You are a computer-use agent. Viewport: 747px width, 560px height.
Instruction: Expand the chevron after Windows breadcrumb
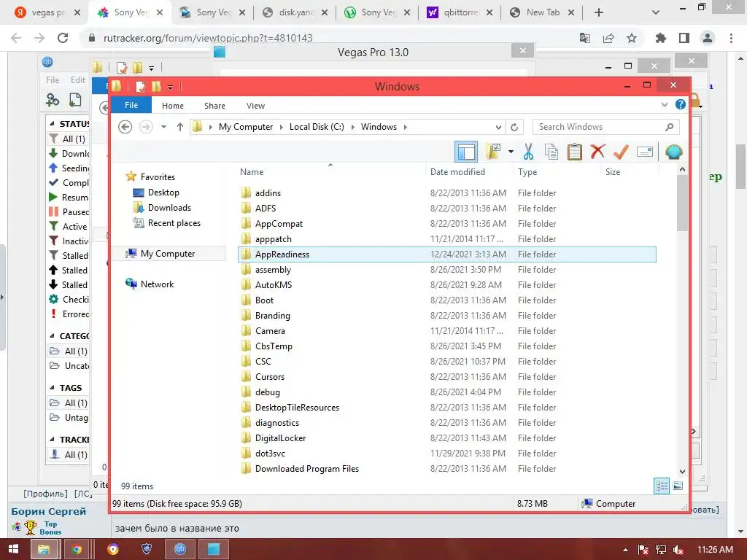tap(406, 127)
